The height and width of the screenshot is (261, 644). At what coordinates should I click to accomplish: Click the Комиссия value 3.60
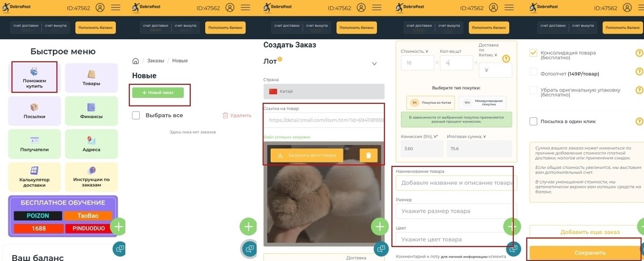pyautogui.click(x=422, y=149)
